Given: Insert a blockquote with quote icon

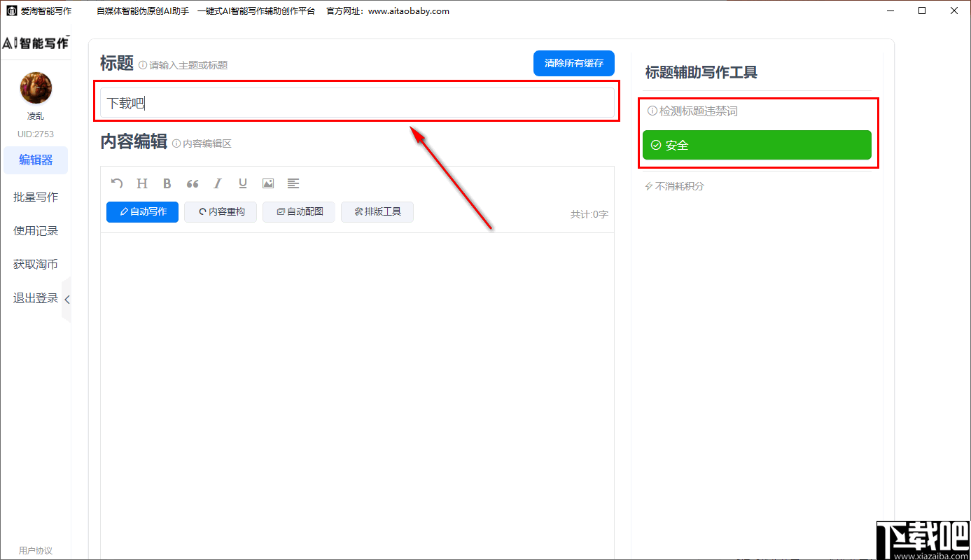Looking at the screenshot, I should click(x=193, y=183).
